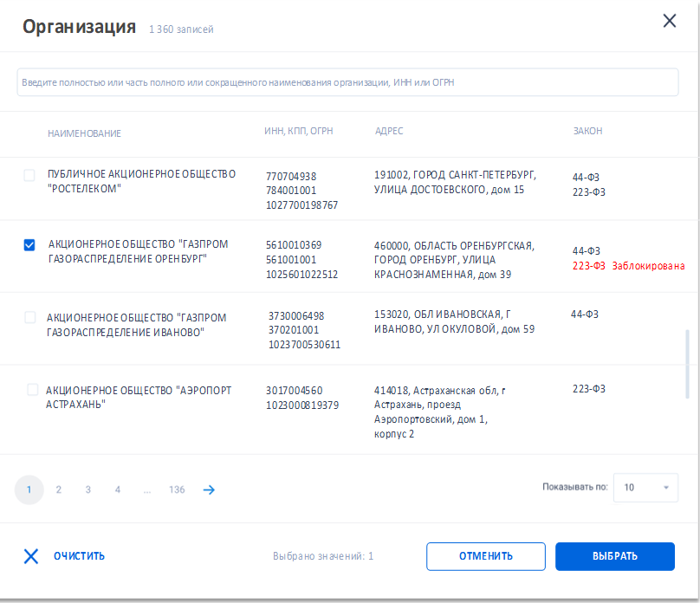Go to page 4
The width and height of the screenshot is (700, 603).
[118, 490]
